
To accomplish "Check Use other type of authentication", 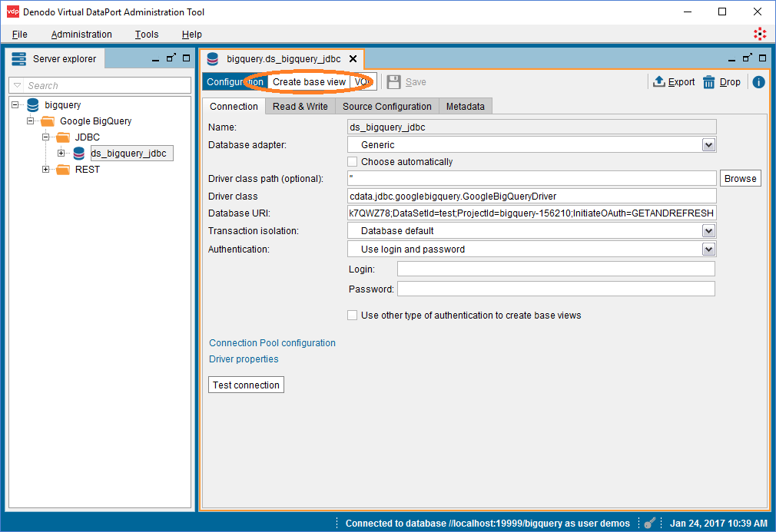I will pyautogui.click(x=353, y=316).
